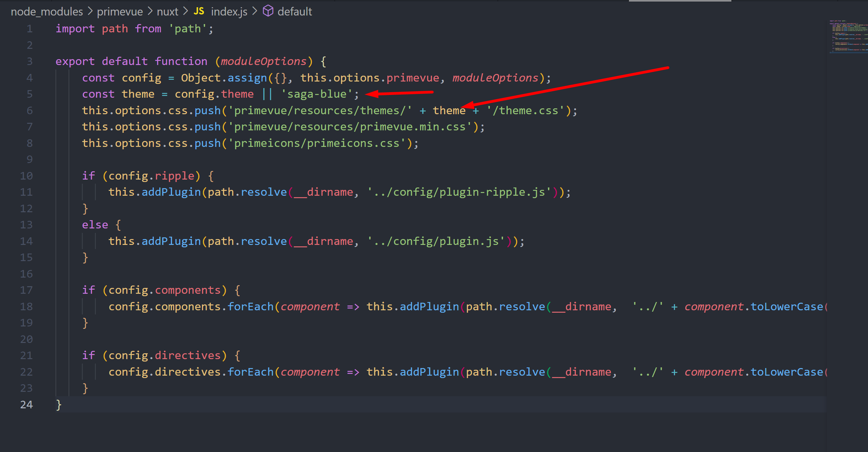Open the nuxt breadcrumb dropdown

tap(167, 11)
